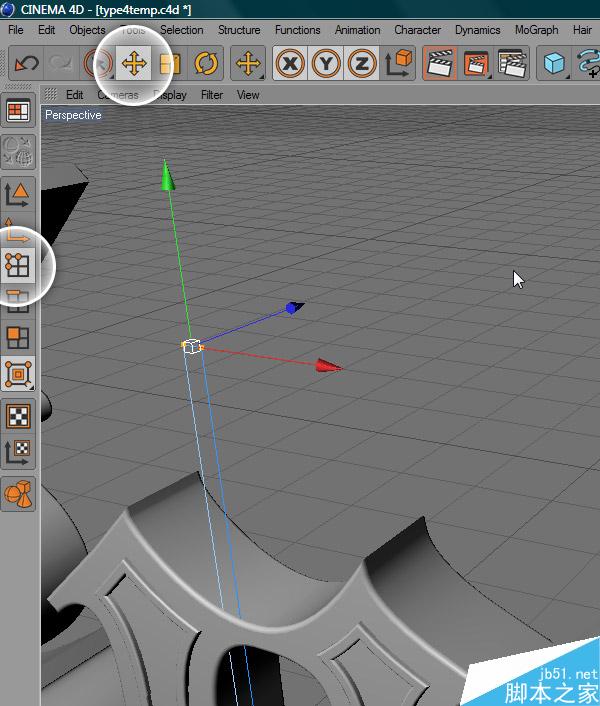Add a Cube primitive object
The width and height of the screenshot is (600, 706).
click(x=554, y=63)
